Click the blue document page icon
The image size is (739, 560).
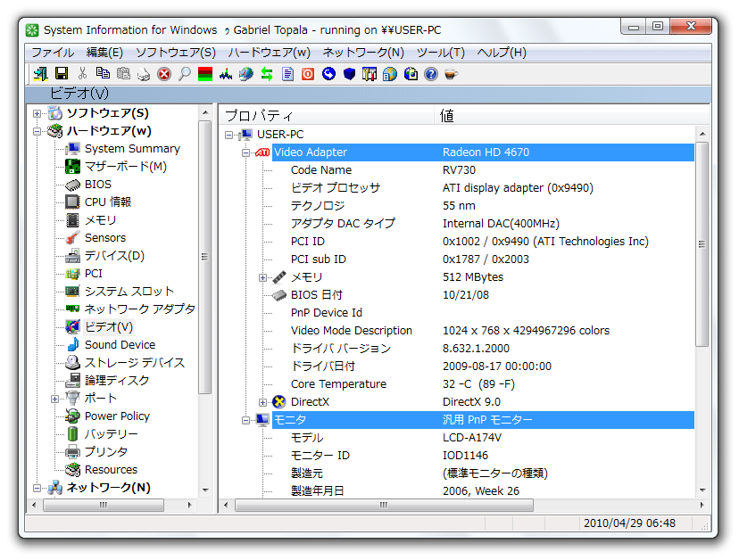click(x=287, y=74)
